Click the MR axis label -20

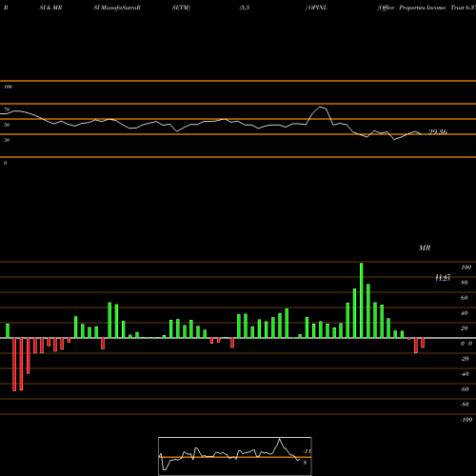tap(465, 359)
